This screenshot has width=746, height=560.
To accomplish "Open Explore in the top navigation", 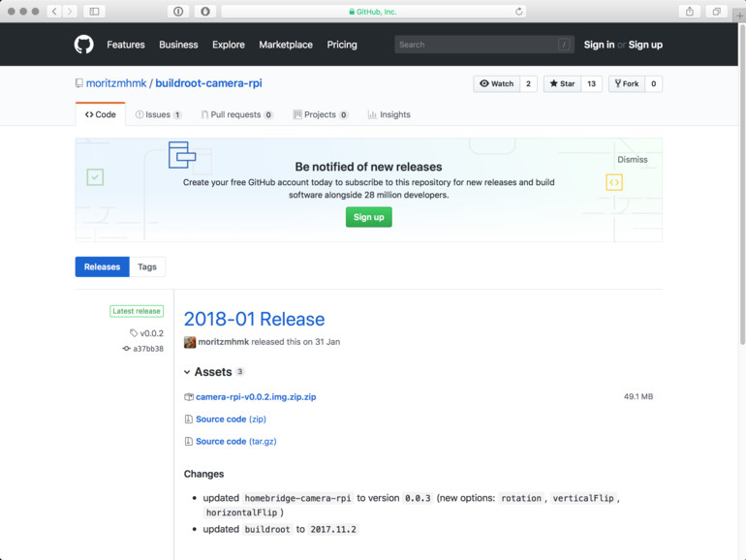I will 229,45.
